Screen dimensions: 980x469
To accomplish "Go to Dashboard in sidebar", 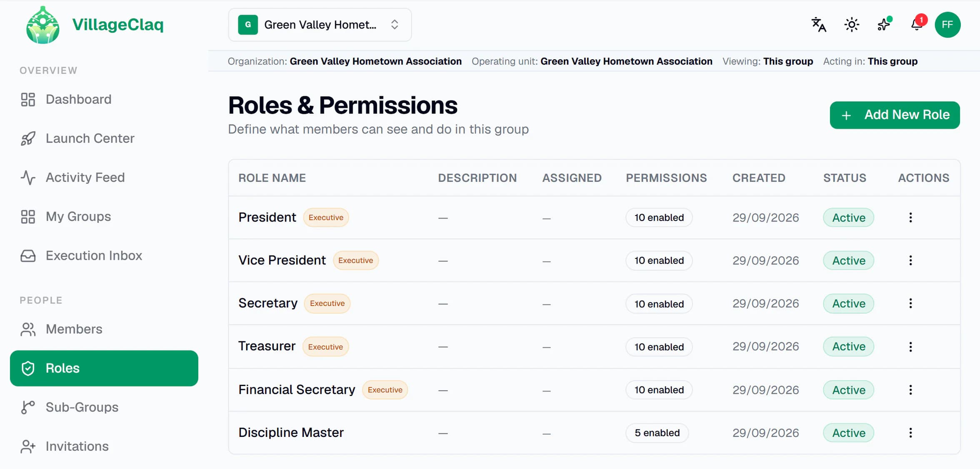I will click(x=104, y=99).
